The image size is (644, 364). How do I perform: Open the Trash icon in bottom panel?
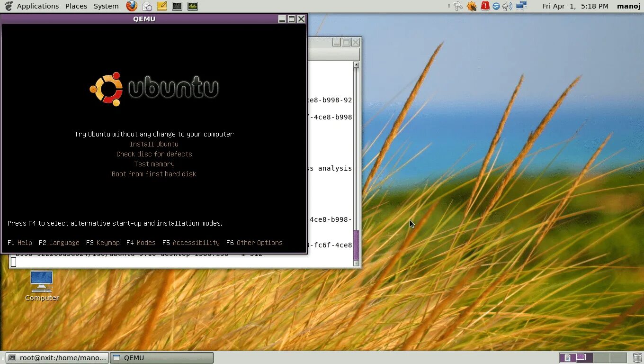click(x=637, y=358)
